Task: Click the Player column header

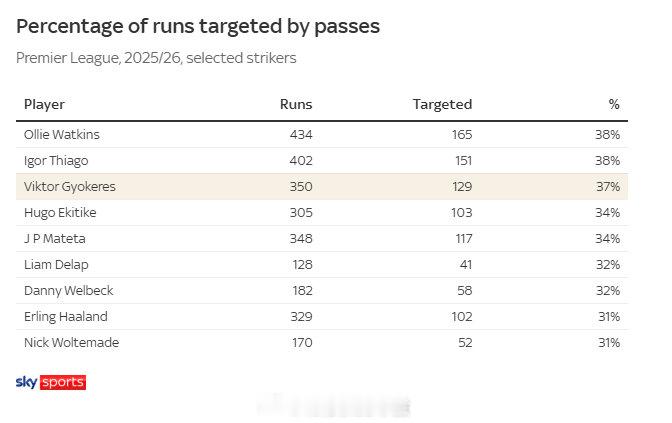Action: [44, 104]
